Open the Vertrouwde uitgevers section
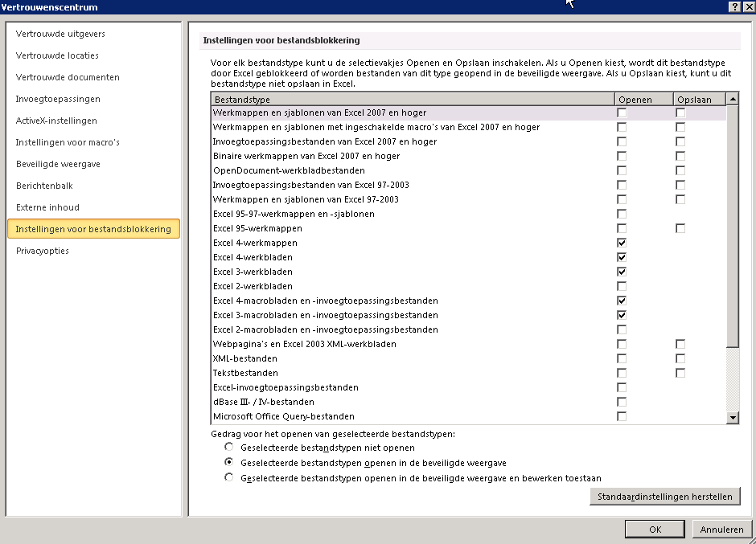The width and height of the screenshot is (756, 544). [60, 34]
